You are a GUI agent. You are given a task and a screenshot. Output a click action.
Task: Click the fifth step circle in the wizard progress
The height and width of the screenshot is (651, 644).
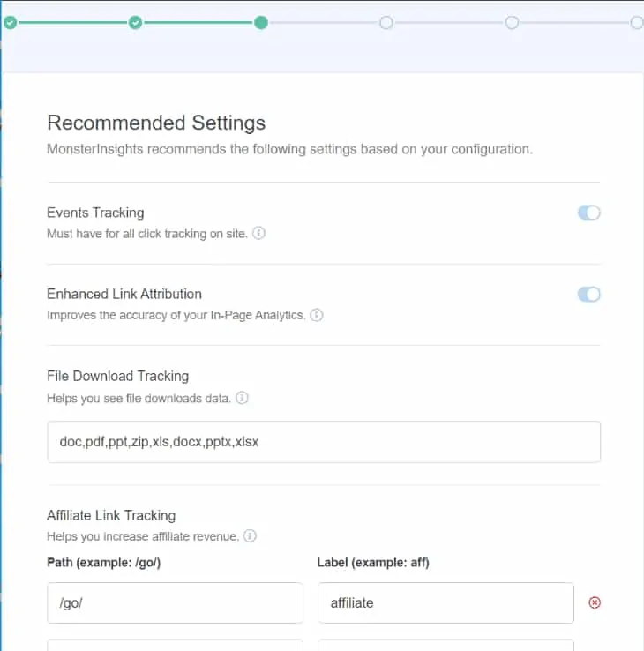click(x=512, y=23)
